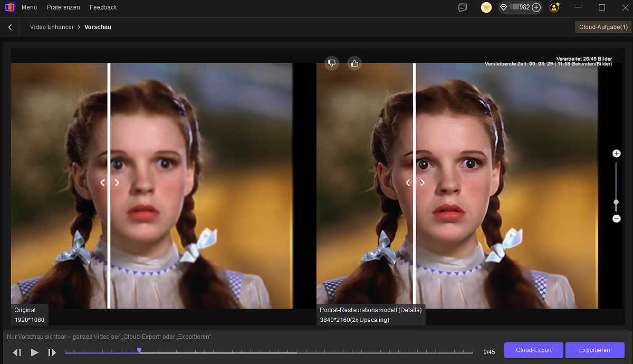The height and width of the screenshot is (364, 633).
Task: Click the Exportieren button
Action: tap(595, 350)
